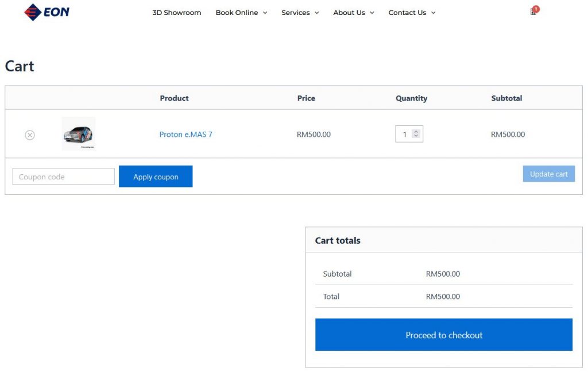Screen dimensions: 588x372
Task: Select the Quantity column header
Action: coord(411,98)
